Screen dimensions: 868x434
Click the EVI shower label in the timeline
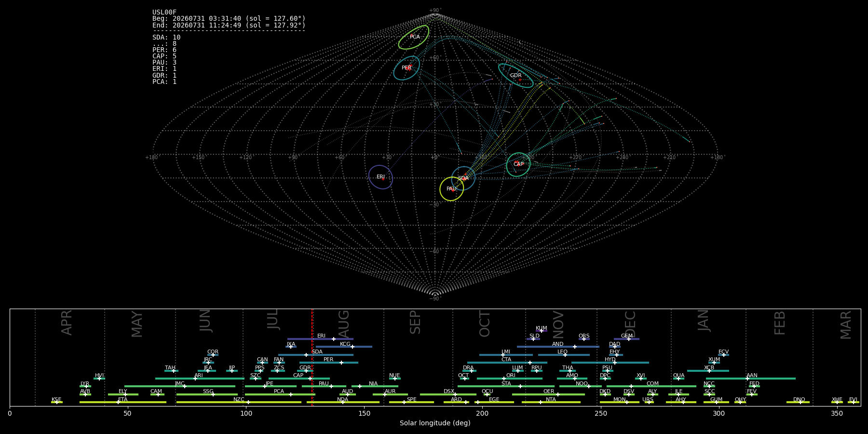pyautogui.click(x=853, y=400)
